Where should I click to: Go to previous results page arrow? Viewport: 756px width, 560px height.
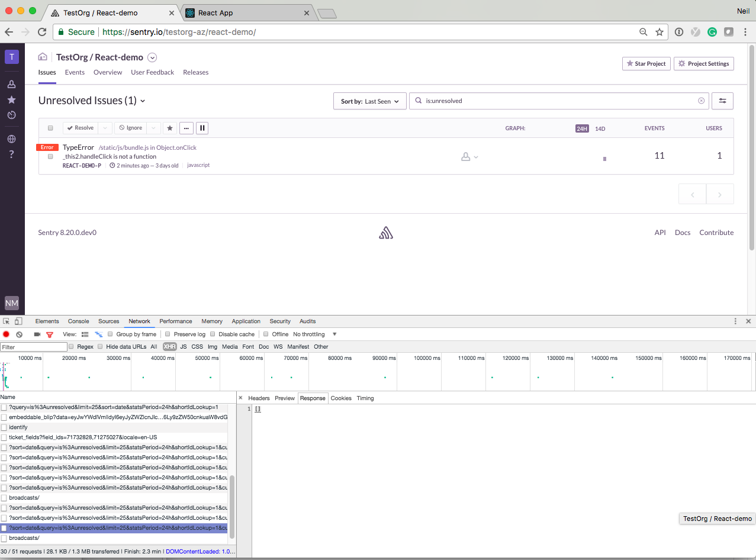692,194
